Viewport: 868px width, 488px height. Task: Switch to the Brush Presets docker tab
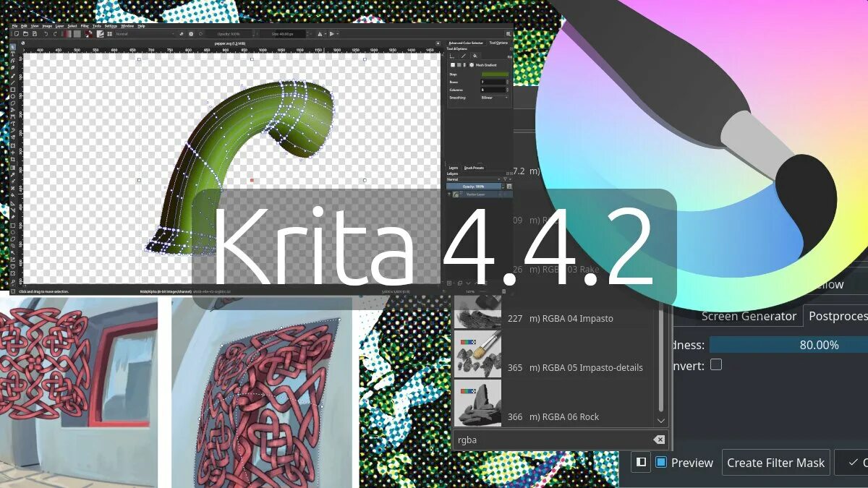(x=474, y=168)
